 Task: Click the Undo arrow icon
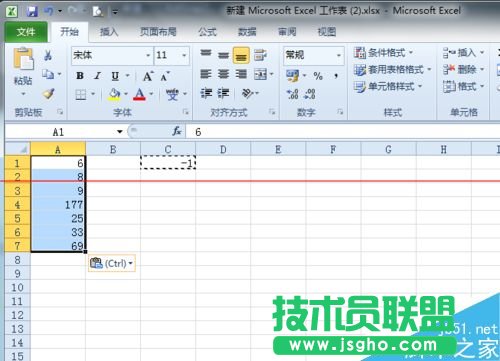tap(49, 12)
